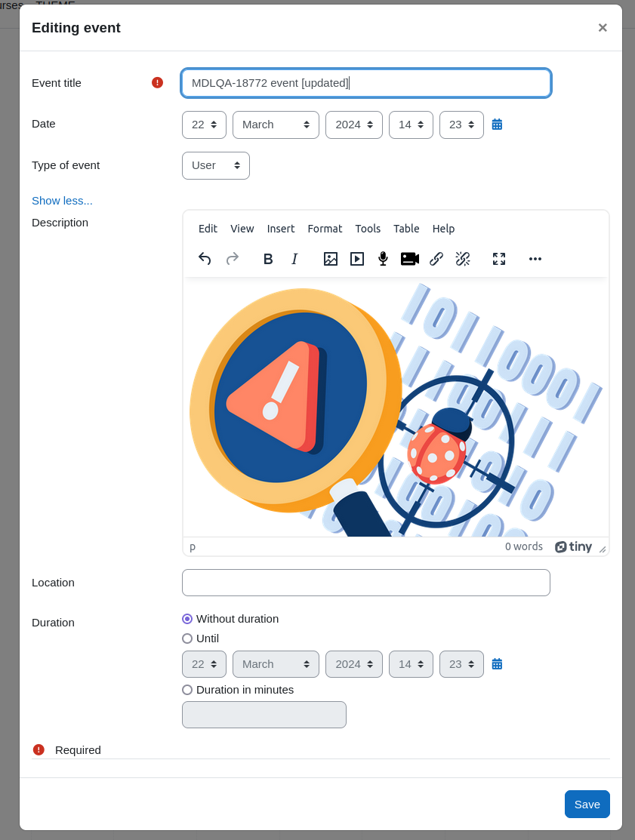Image resolution: width=635 pixels, height=840 pixels.
Task: Open the calendar picker beside Date
Action: 497,125
